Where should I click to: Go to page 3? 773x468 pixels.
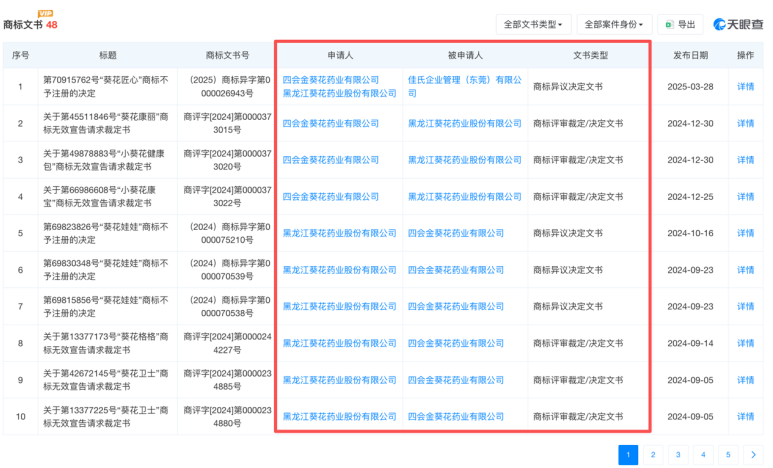click(678, 455)
